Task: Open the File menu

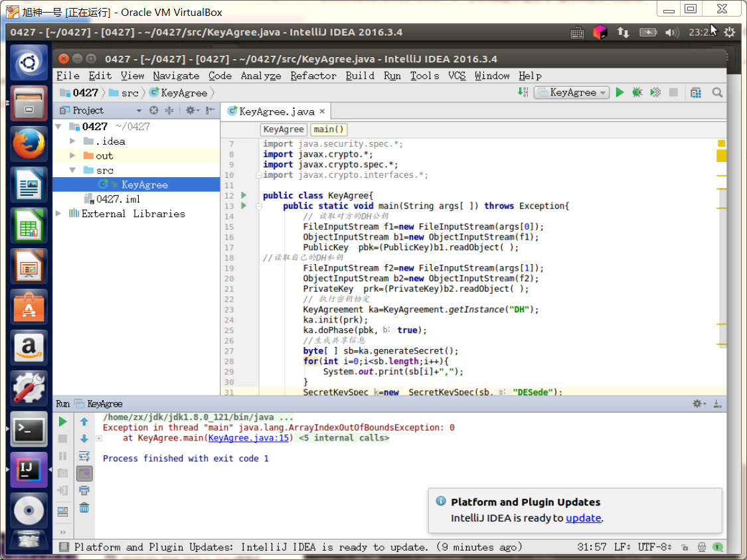Action: 68,76
